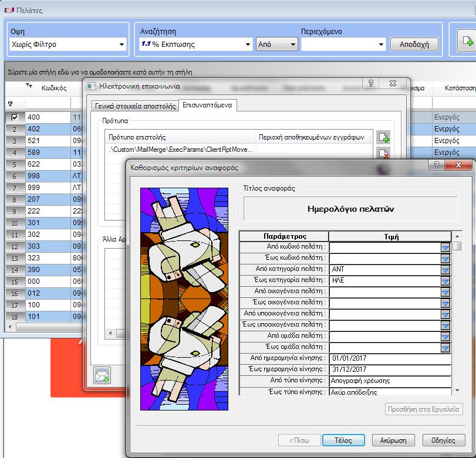This screenshot has height=458, width=476.
Task: Click Ενεργός status in row 400
Action: point(447,117)
